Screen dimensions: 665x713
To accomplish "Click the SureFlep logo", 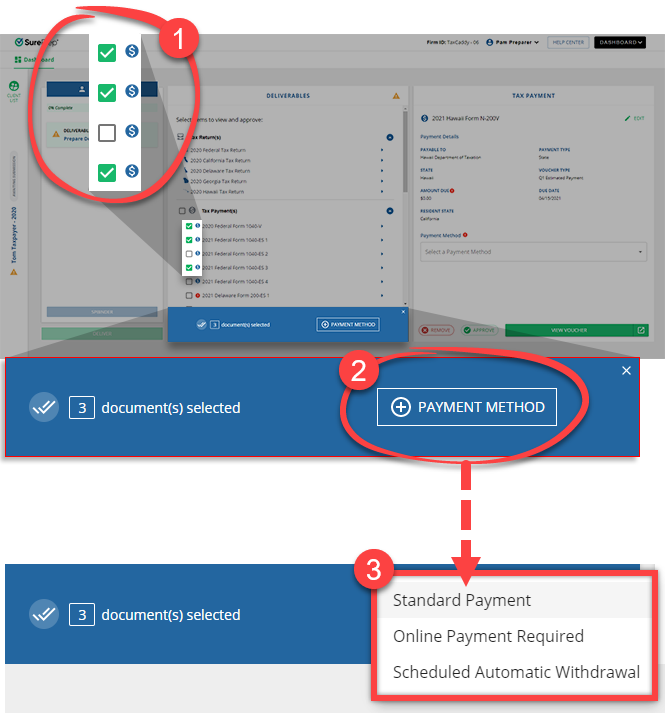I will [x=36, y=42].
